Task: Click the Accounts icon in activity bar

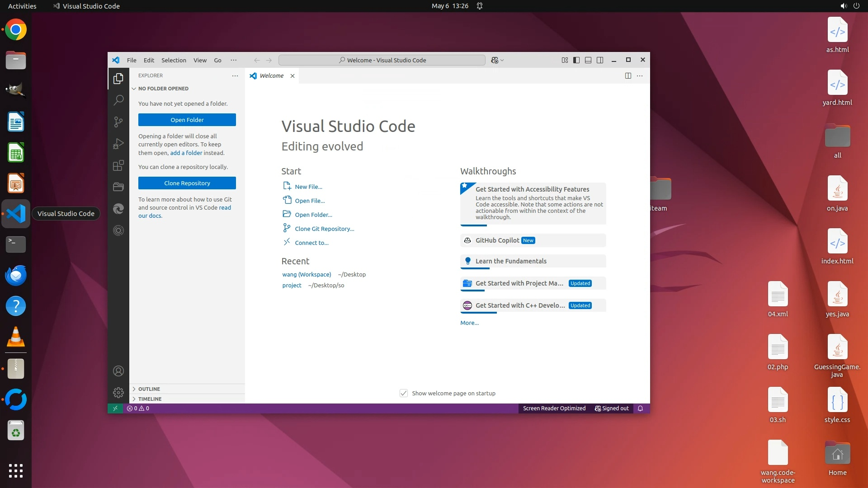Action: point(118,371)
